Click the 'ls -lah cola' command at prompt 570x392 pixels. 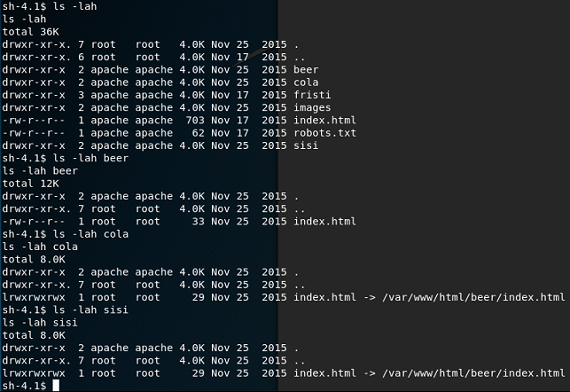point(90,234)
